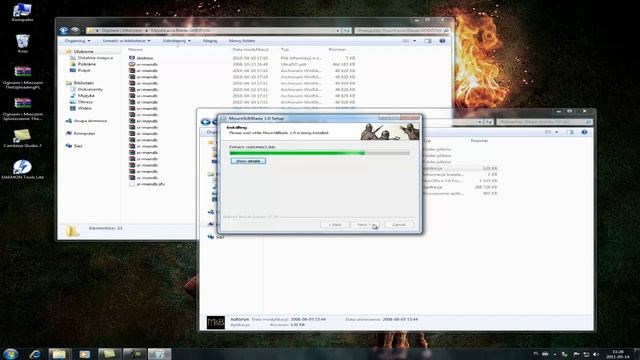
Task: Open the Obrazy library
Action: (x=85, y=102)
